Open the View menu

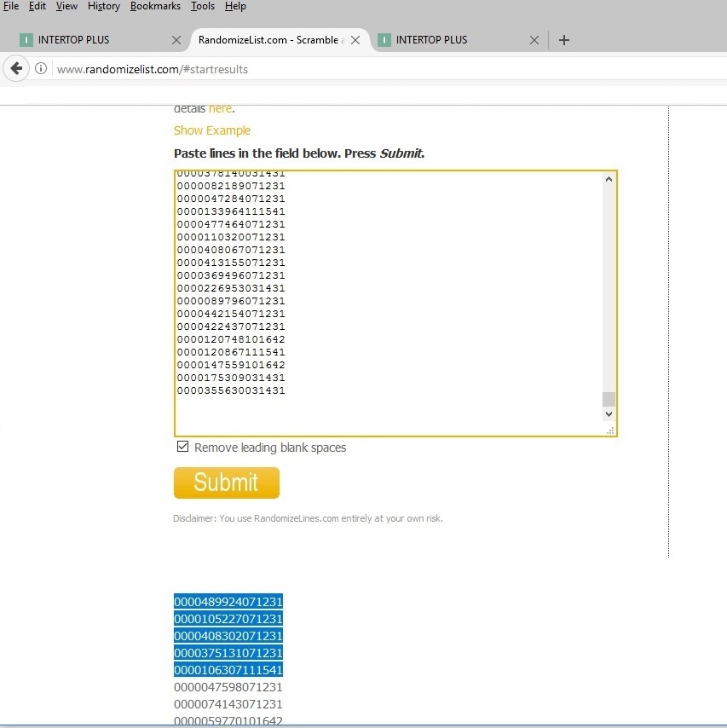66,7
